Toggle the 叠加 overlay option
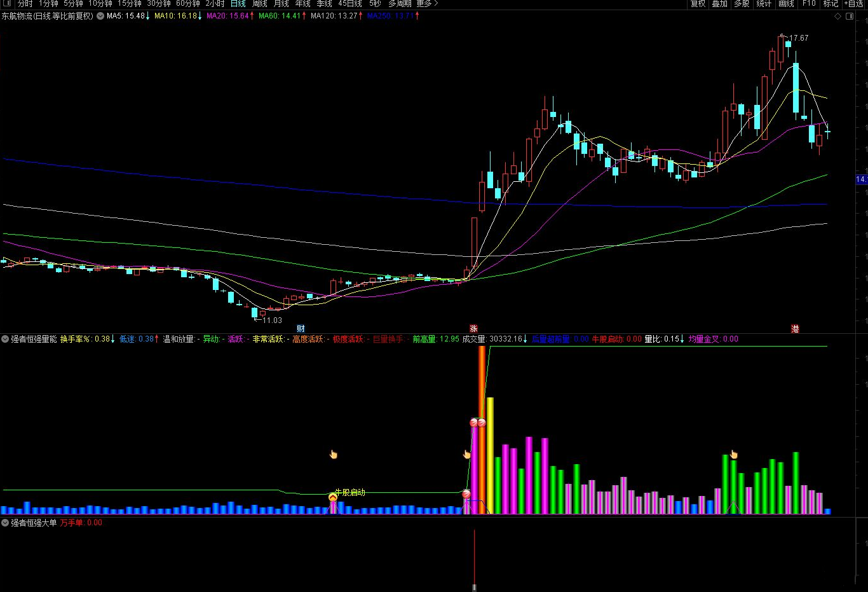The width and height of the screenshot is (868, 592). (719, 4)
